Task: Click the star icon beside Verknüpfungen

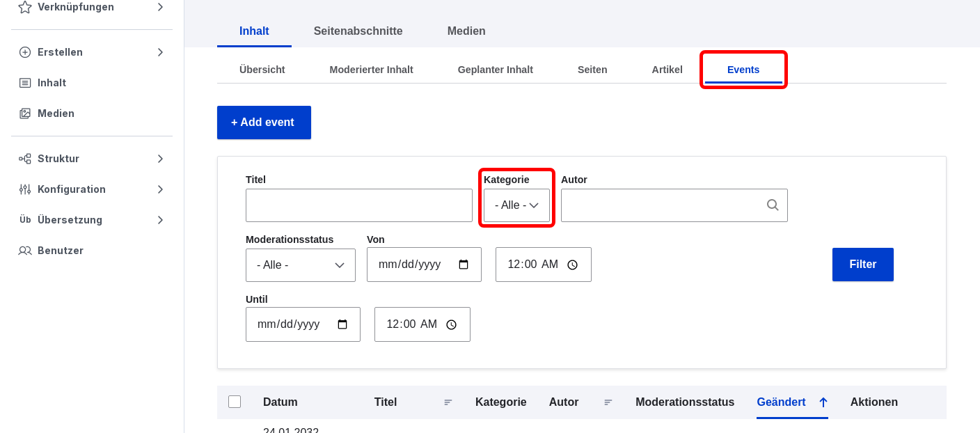Action: [x=25, y=7]
